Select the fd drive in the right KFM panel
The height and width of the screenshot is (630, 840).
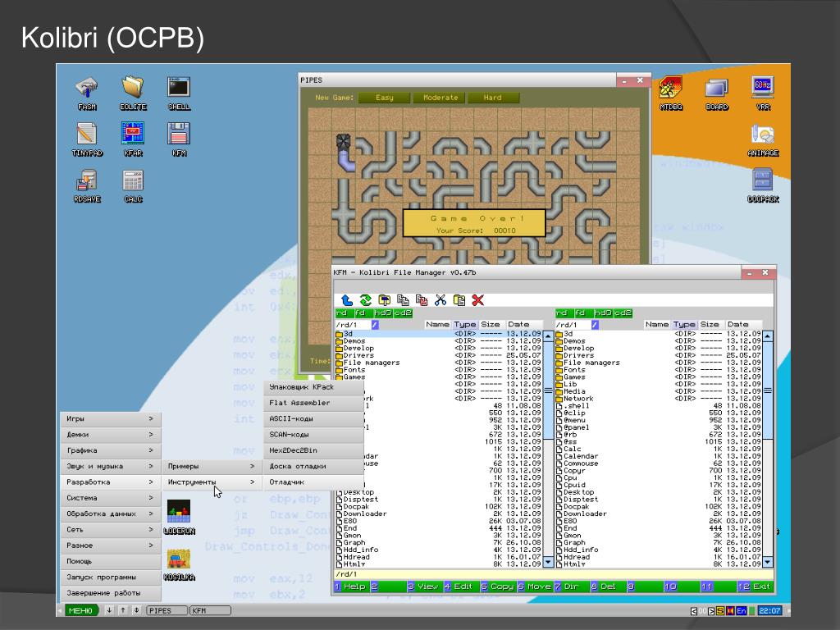[x=583, y=313]
